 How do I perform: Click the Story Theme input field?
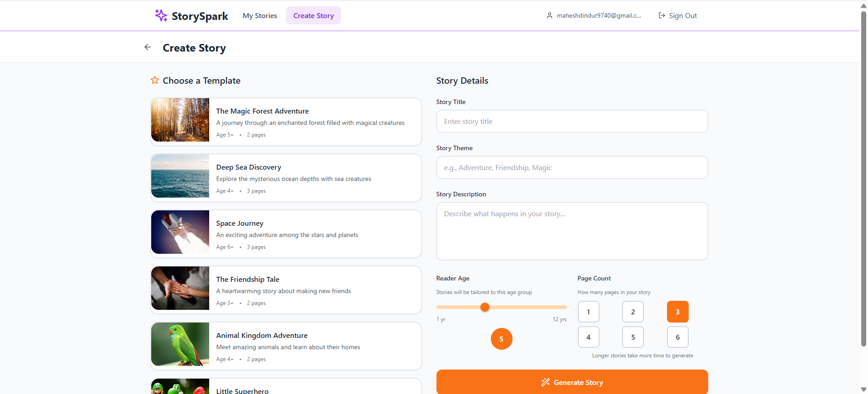[572, 167]
